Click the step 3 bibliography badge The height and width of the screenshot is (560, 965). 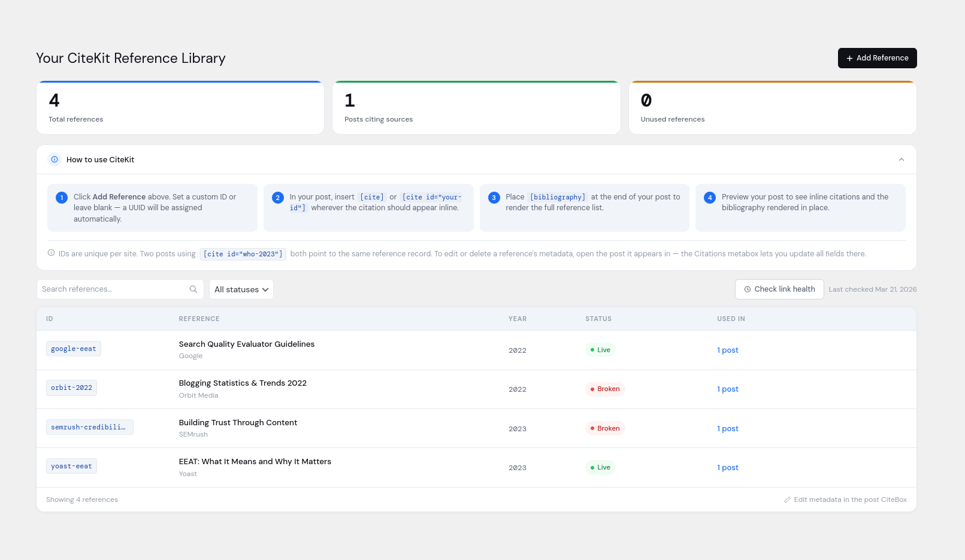click(x=494, y=198)
